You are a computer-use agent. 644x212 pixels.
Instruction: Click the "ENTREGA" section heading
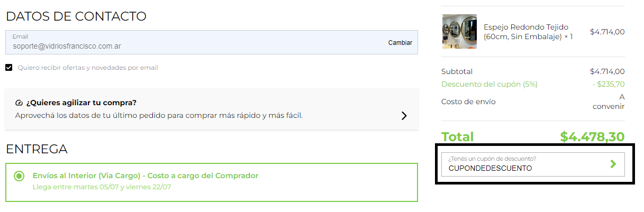click(37, 149)
